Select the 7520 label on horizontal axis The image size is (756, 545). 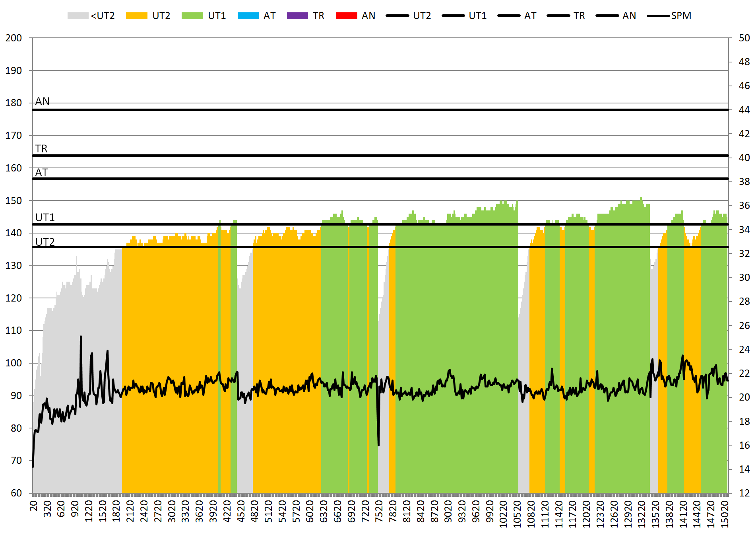(379, 508)
